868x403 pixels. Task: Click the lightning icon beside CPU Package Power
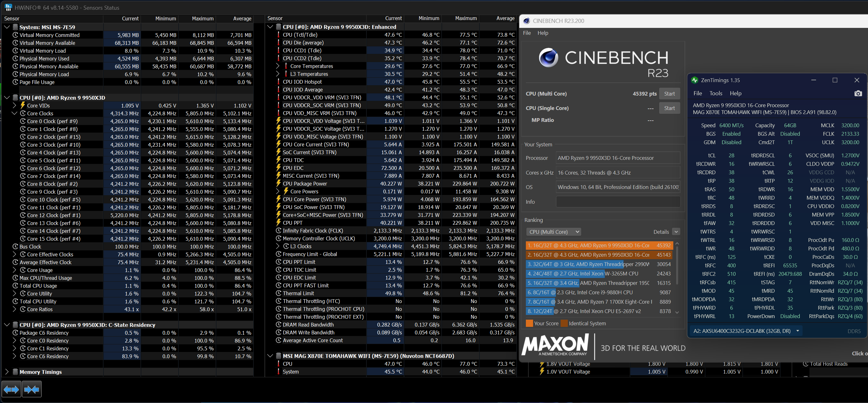(x=278, y=183)
